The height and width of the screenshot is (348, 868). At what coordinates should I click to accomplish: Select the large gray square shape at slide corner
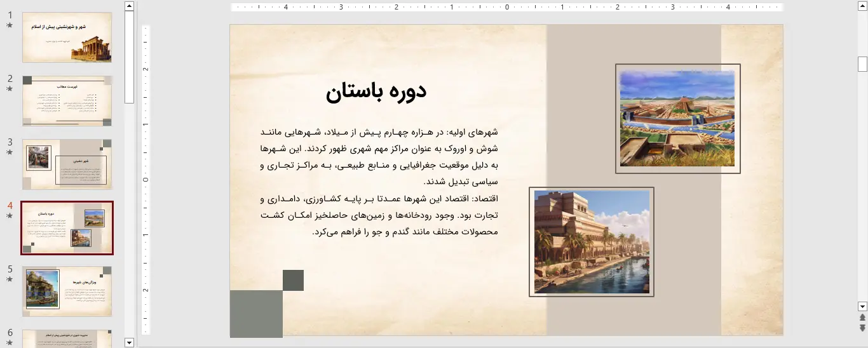coord(256,314)
